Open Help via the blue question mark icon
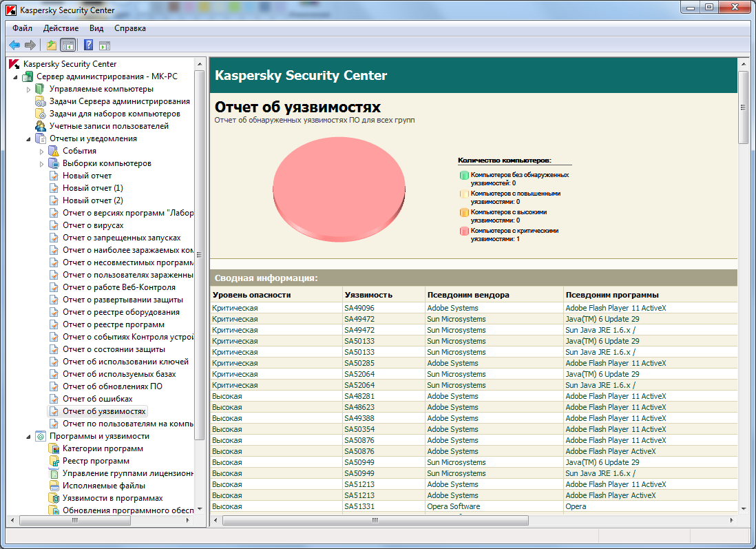The width and height of the screenshot is (756, 549). click(x=88, y=45)
